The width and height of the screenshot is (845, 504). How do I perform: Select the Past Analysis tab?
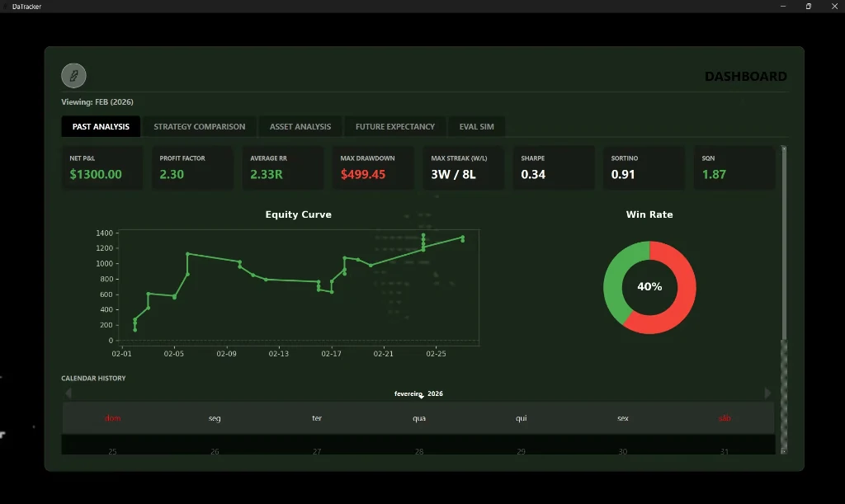point(101,126)
